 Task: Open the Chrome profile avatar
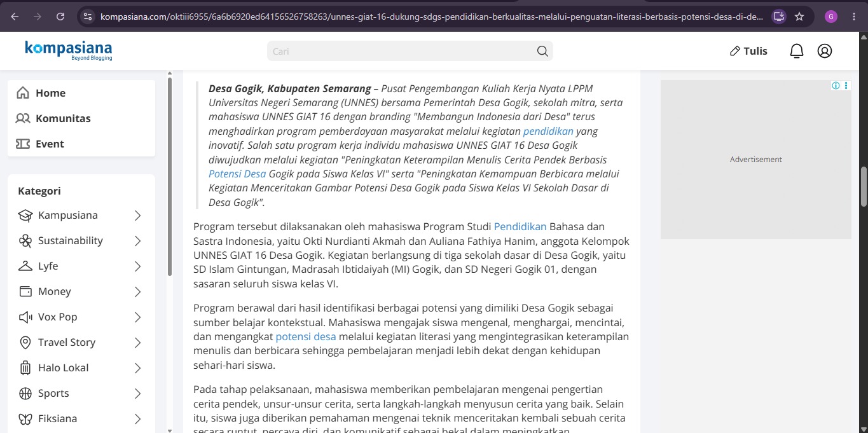click(831, 17)
